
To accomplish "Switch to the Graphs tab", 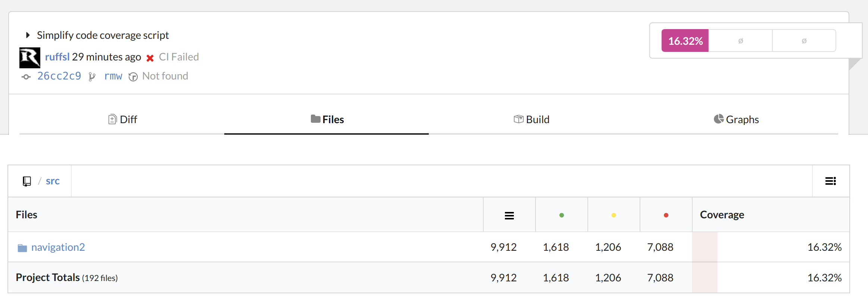I will coord(736,119).
